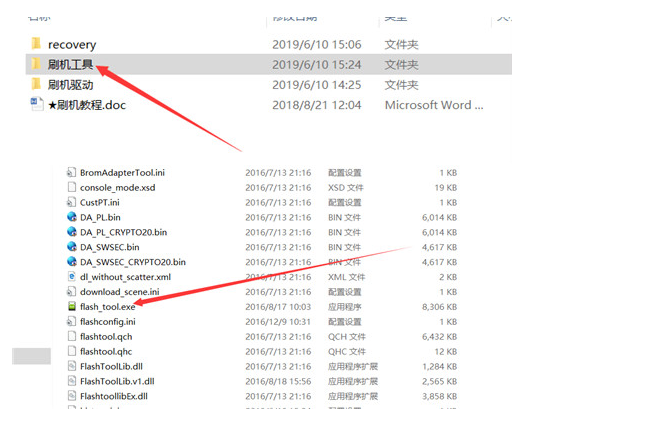Select the FlashtoollibEx.dll file entry

pyautogui.click(x=113, y=396)
